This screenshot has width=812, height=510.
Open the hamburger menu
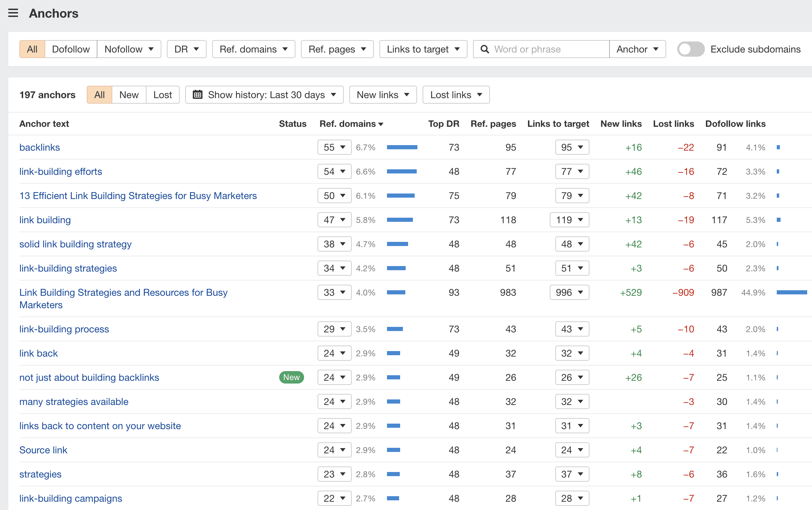coord(13,13)
